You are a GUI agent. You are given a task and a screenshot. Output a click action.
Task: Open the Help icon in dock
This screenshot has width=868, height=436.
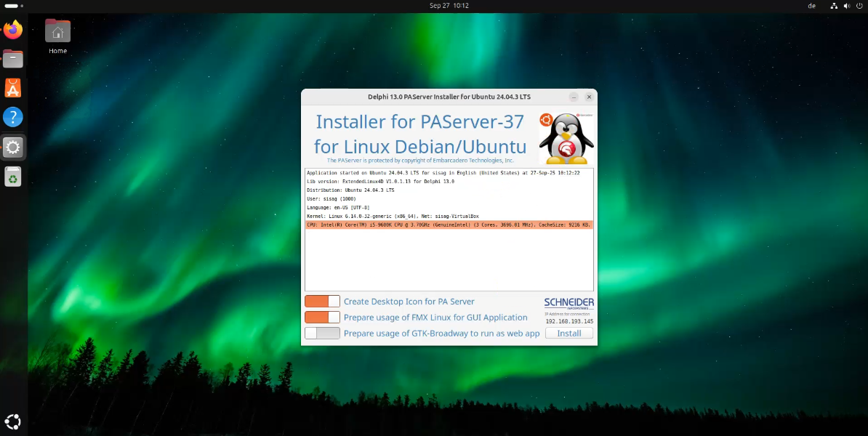pyautogui.click(x=13, y=117)
